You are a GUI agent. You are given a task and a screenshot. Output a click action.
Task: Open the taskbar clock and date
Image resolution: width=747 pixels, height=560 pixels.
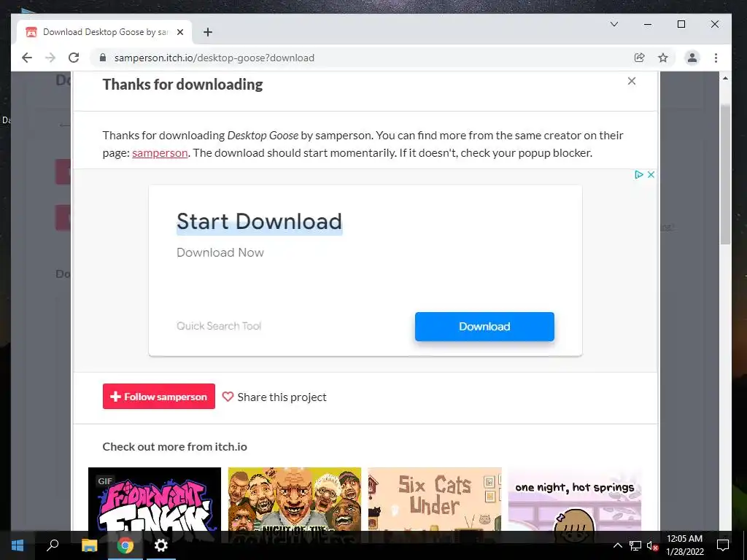pyautogui.click(x=684, y=545)
